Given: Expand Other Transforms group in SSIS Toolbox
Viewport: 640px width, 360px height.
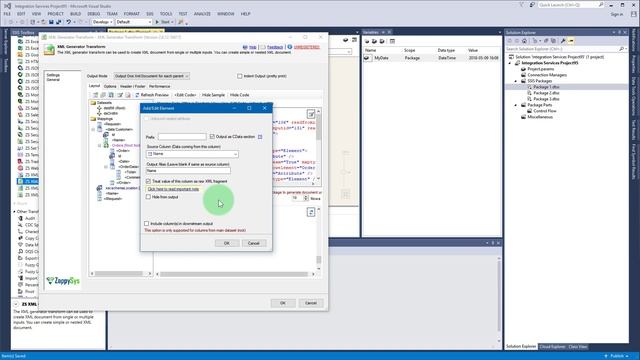Looking at the screenshot, I should (x=14, y=211).
